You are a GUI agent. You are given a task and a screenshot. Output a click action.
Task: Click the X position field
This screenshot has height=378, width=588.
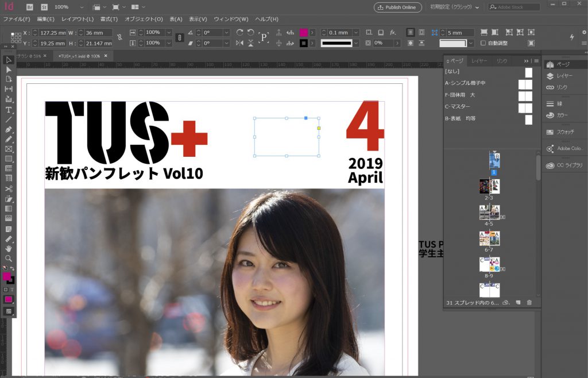click(x=53, y=33)
